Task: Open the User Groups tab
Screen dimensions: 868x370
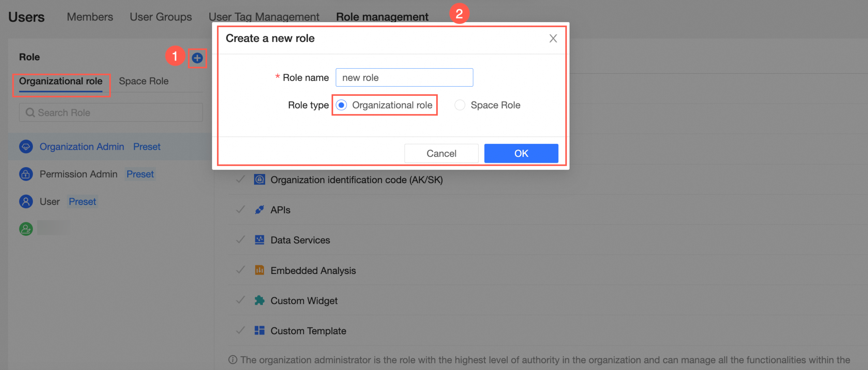Action: [x=161, y=17]
